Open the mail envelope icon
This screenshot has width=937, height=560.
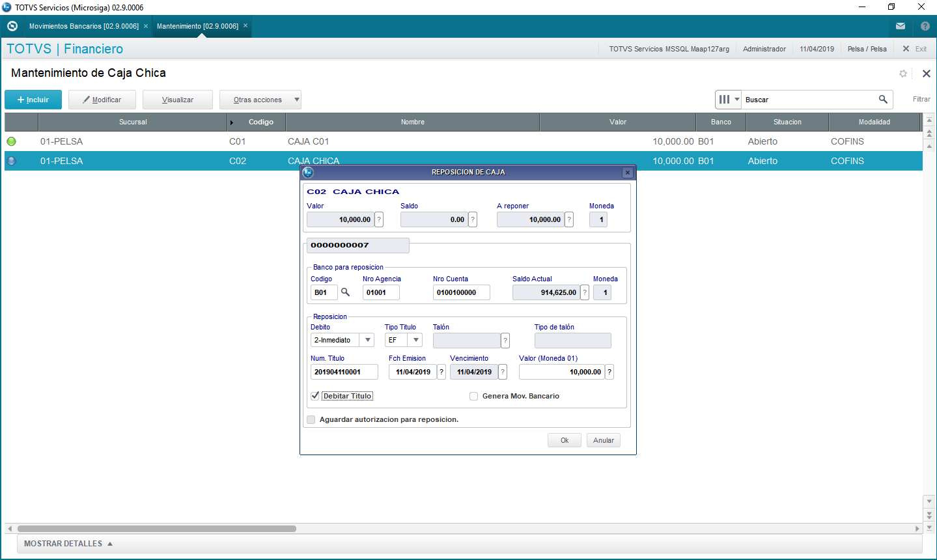[901, 26]
